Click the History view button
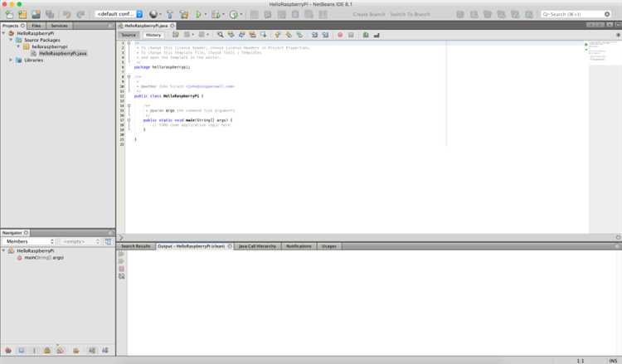This screenshot has width=622, height=364. (153, 35)
